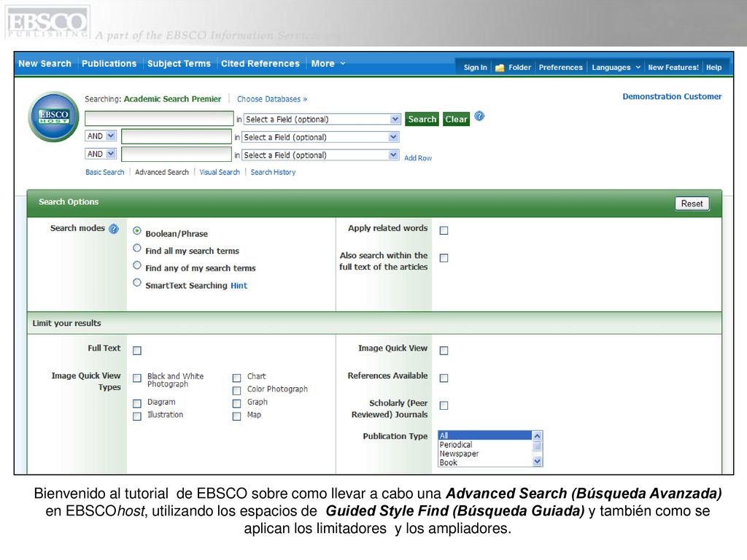747x560 pixels.
Task: Select Find all my search terms
Action: coord(136,248)
